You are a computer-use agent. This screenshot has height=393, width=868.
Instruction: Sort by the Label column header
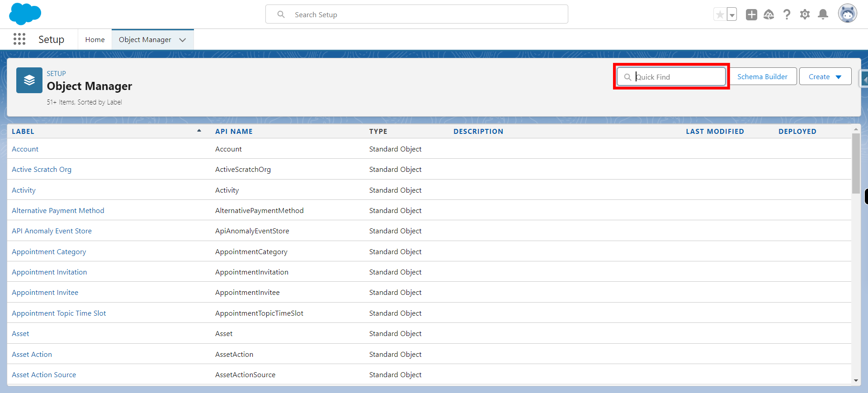(x=23, y=132)
